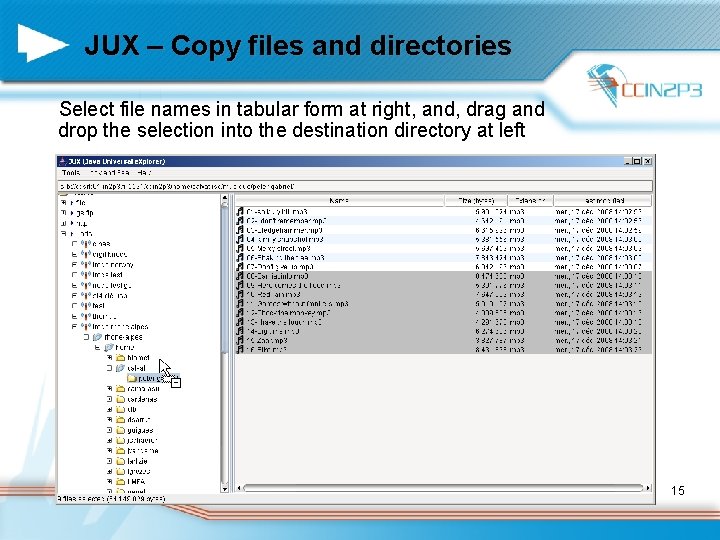
Task: Select the cardenas folder label in tree
Action: [x=142, y=399]
